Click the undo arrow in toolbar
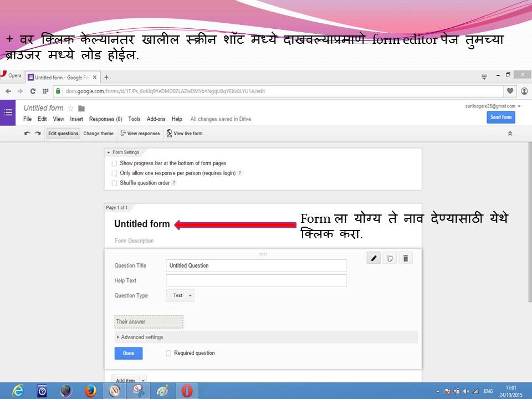 (27, 134)
